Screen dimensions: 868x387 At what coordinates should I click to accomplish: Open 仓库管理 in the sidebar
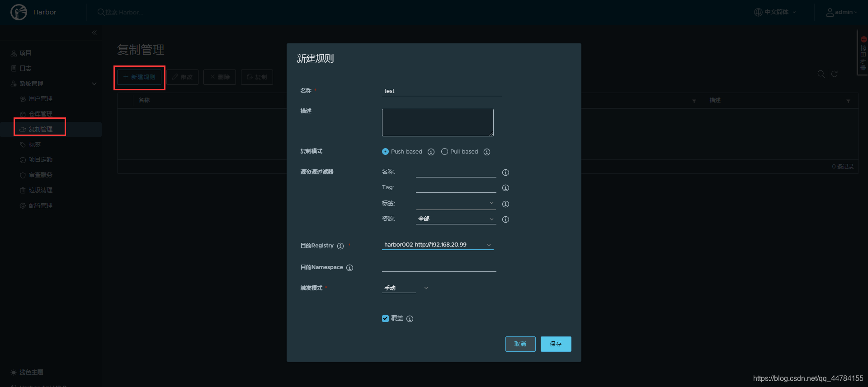41,114
